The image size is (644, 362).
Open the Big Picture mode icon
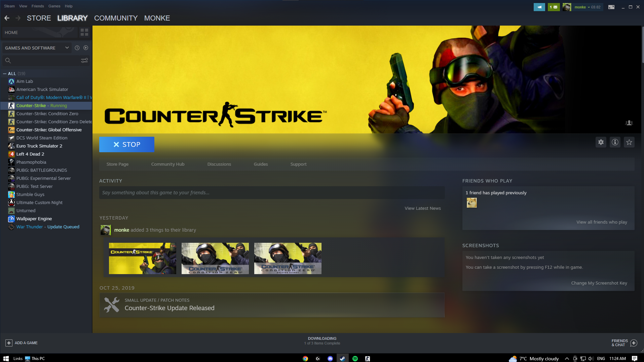point(611,7)
